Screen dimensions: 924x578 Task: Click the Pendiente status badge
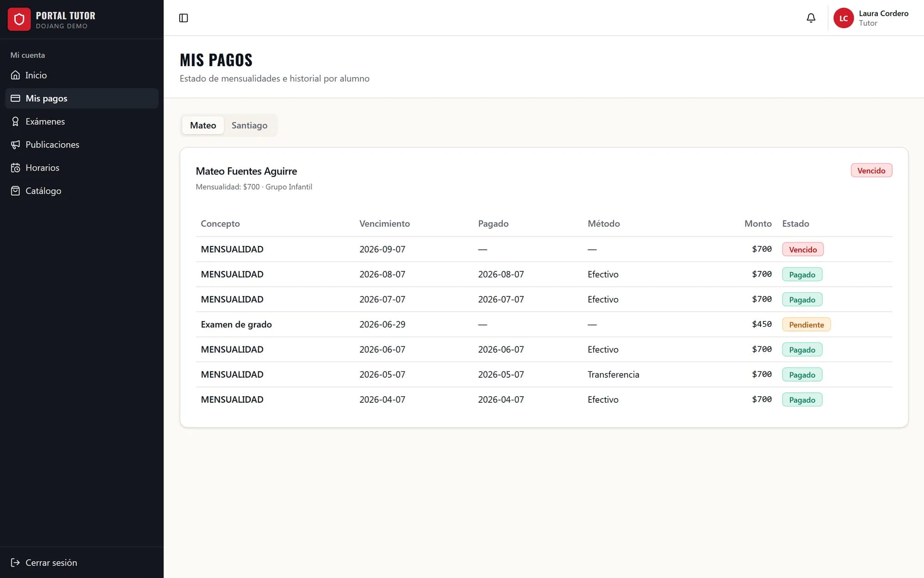(806, 325)
